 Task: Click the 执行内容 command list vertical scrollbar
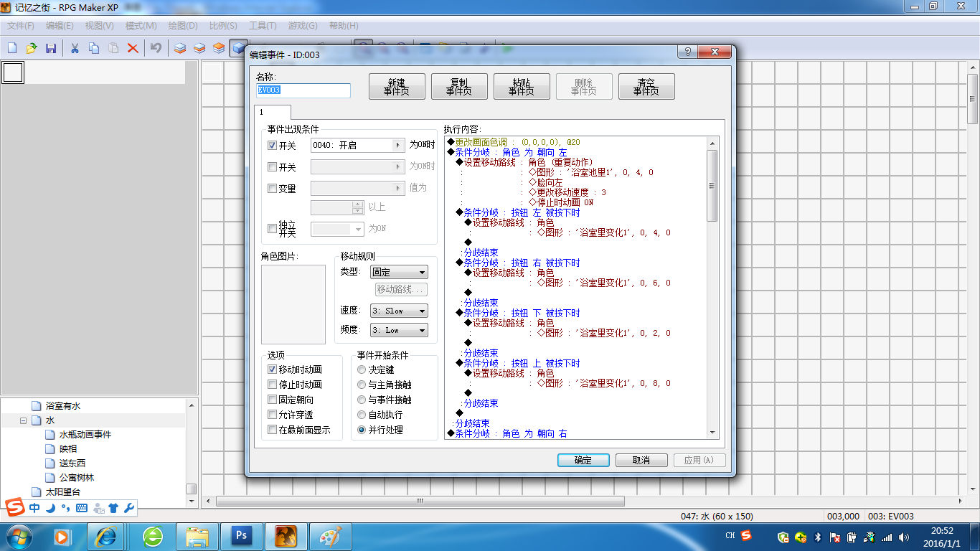click(x=712, y=287)
